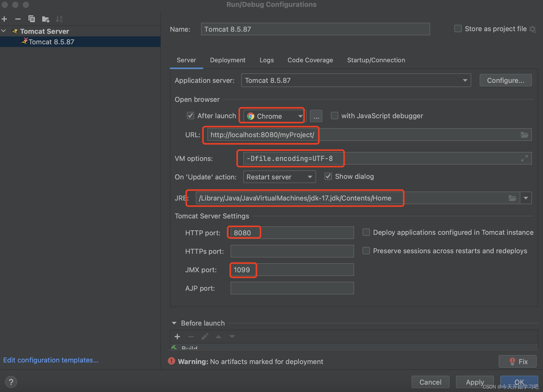543x392 pixels.
Task: Collapse the Tomcat Server tree node
Action: (x=4, y=31)
